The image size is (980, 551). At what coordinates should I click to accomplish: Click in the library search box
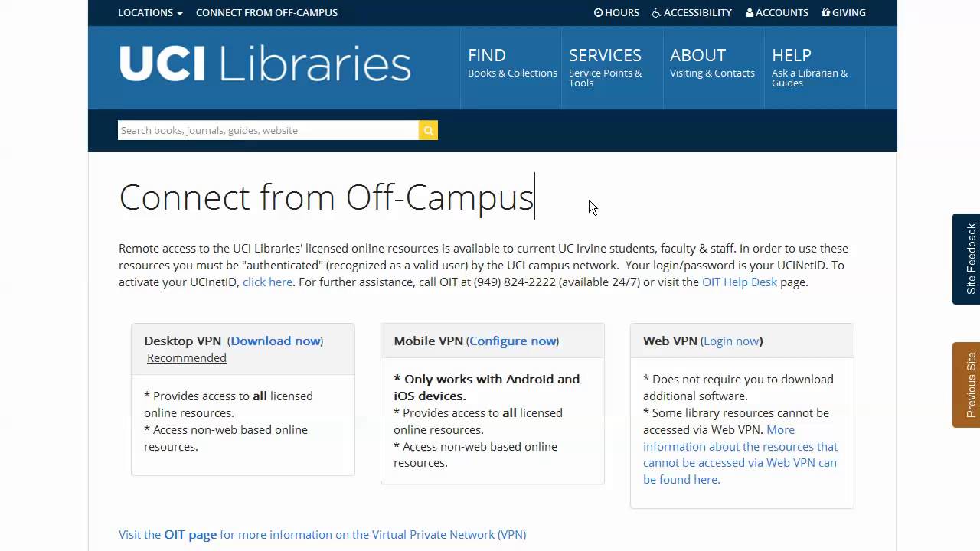click(x=268, y=130)
